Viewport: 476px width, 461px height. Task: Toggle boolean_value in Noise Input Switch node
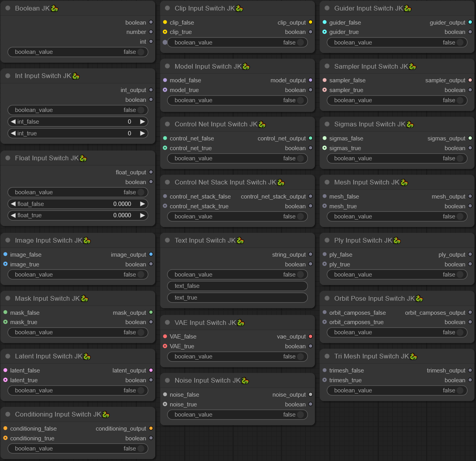[x=238, y=415]
